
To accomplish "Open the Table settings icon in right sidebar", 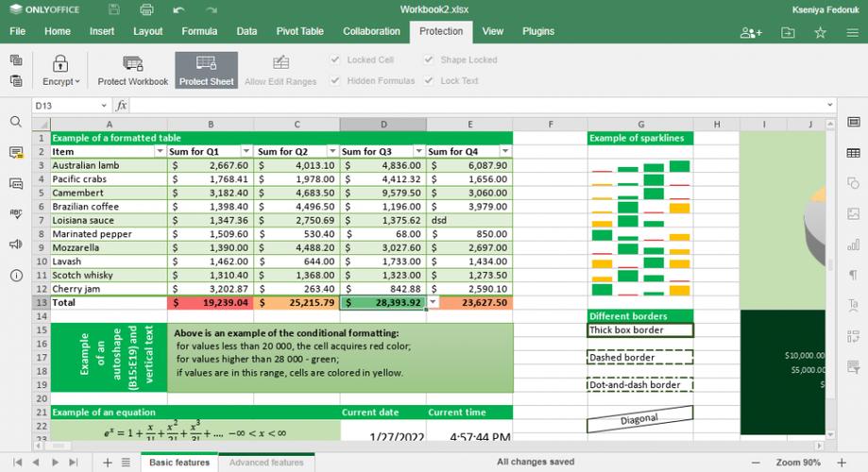I will coord(853,153).
